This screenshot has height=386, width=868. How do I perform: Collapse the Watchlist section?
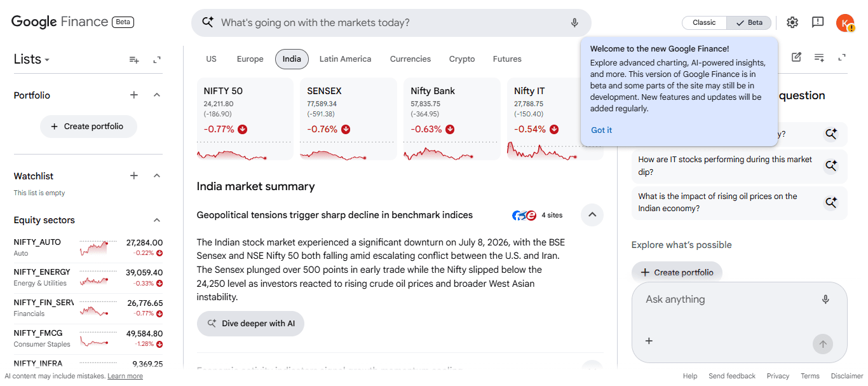tap(157, 176)
